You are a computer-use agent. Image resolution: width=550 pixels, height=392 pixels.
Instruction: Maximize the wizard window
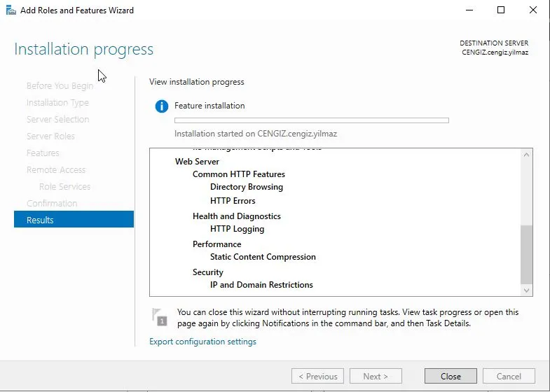(500, 10)
